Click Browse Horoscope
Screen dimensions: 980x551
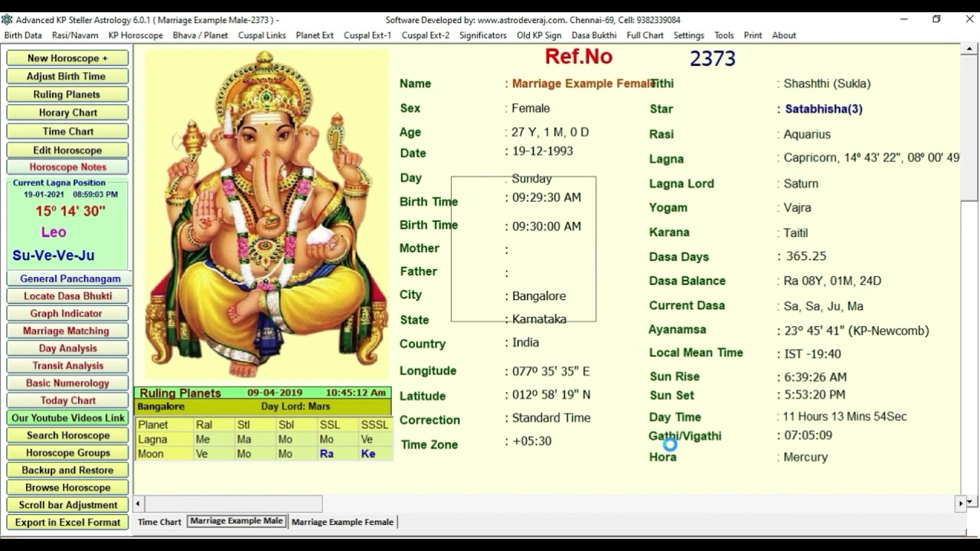(67, 487)
